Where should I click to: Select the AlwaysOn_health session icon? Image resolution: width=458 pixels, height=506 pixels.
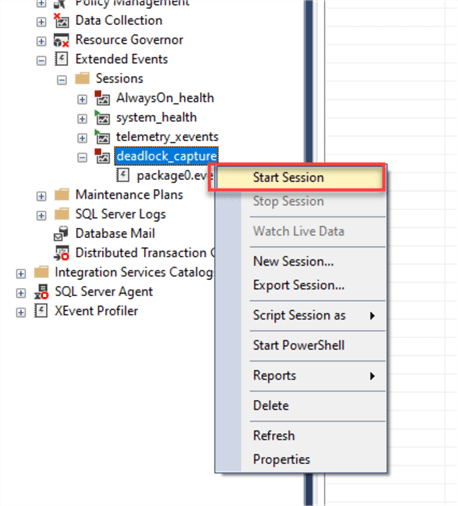click(102, 98)
